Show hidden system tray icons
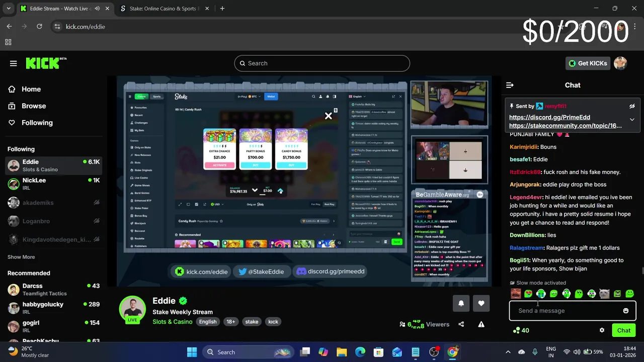Viewport: 644px width, 362px height. pyautogui.click(x=508, y=352)
